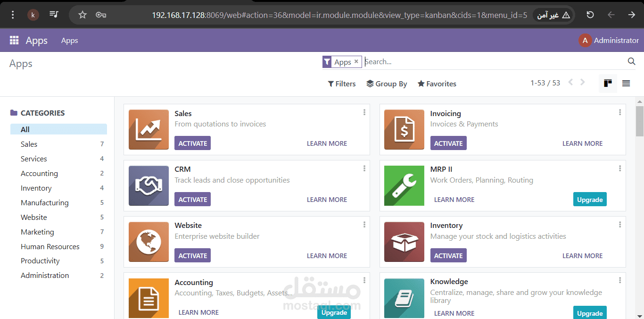Open the Group By dropdown
This screenshot has width=644, height=319.
(387, 84)
